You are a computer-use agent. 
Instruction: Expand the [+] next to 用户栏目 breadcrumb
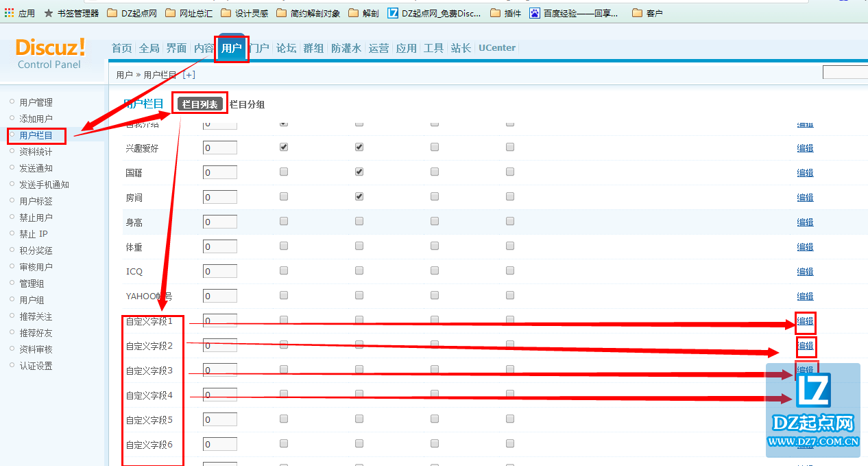click(189, 75)
